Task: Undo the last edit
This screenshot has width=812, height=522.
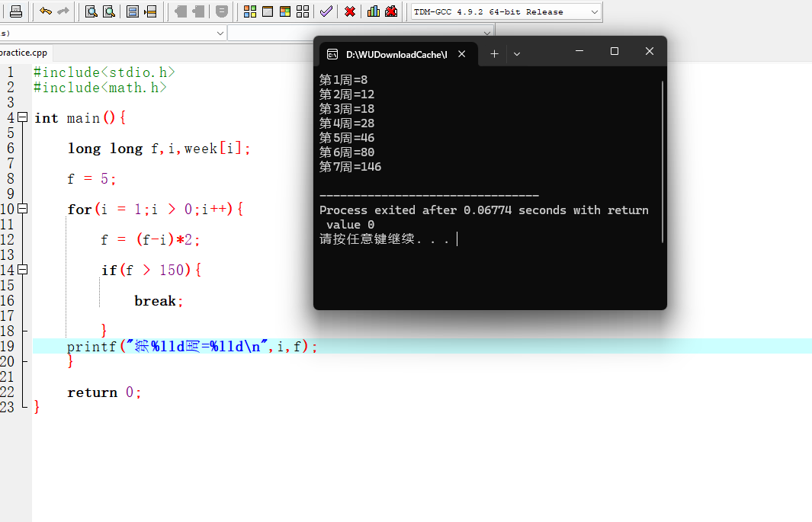Action: (46, 11)
